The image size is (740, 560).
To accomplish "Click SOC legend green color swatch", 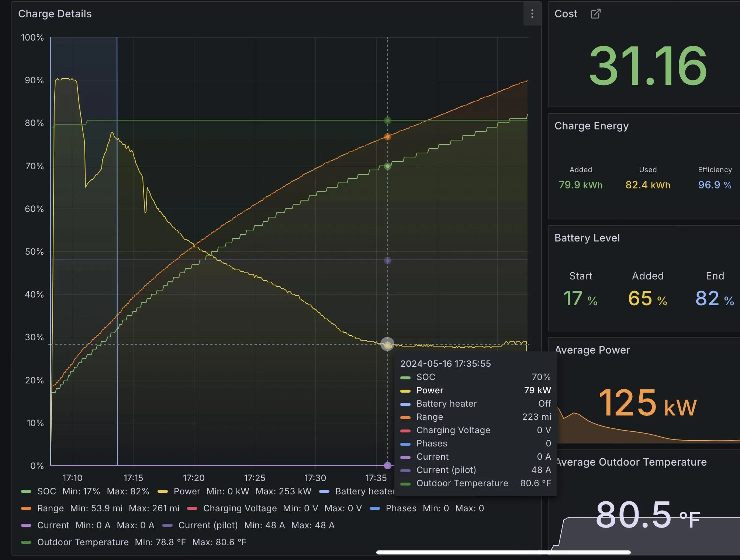I will click(x=26, y=491).
